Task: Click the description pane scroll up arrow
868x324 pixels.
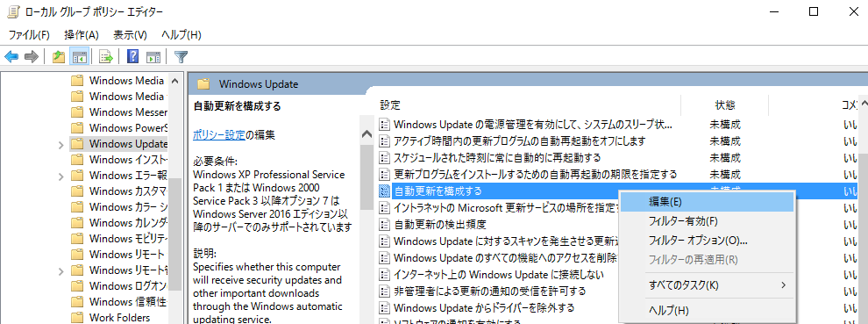Action: [x=366, y=133]
